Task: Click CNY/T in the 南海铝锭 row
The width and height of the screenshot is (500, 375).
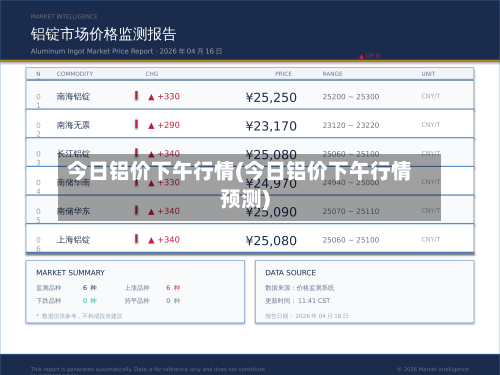Action: pyautogui.click(x=431, y=96)
